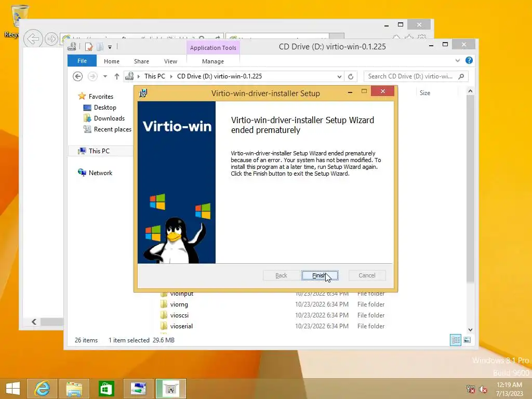Image resolution: width=532 pixels, height=399 pixels.
Task: Switch to large icons view layout
Action: click(467, 340)
